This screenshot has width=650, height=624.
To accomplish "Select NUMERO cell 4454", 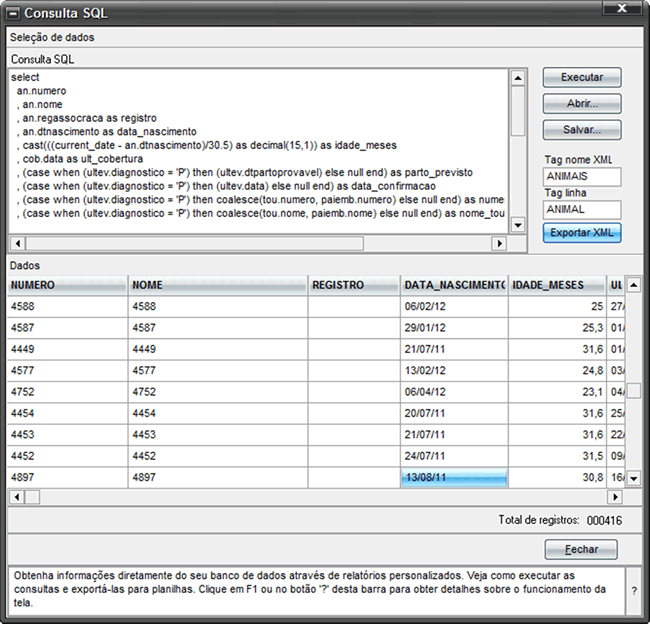I will pyautogui.click(x=67, y=413).
